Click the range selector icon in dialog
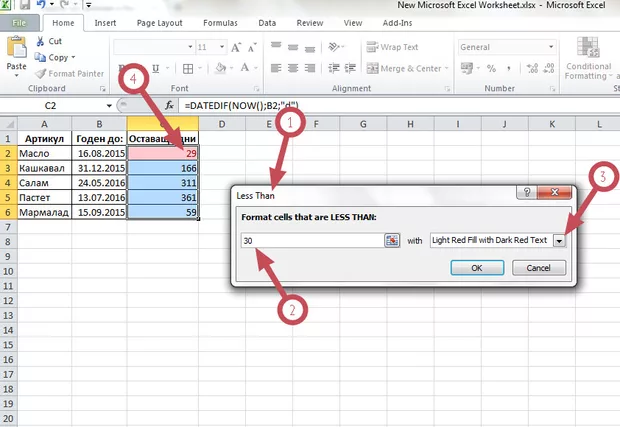The image size is (620, 427). (x=392, y=240)
